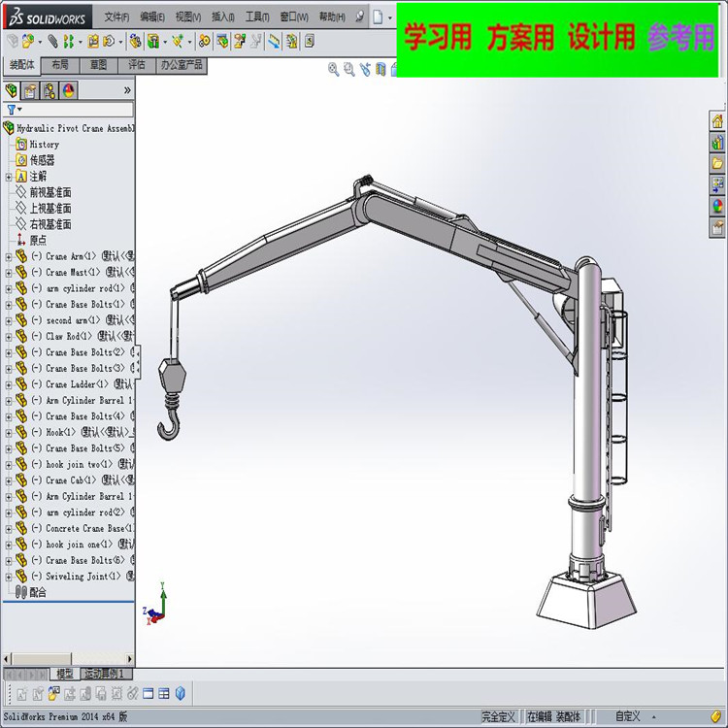Open the New document dropdown arrow
The image size is (728, 728).
point(390,17)
